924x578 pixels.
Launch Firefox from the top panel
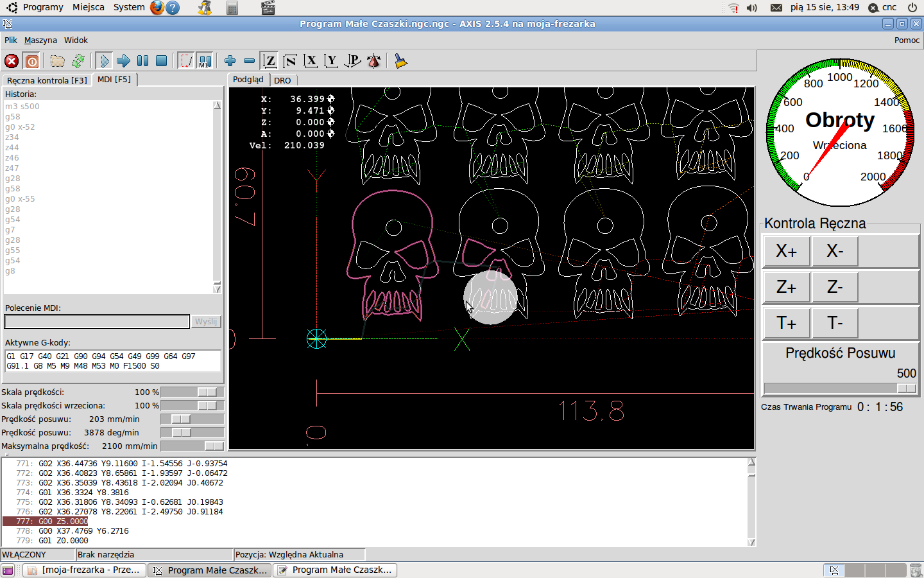point(157,8)
